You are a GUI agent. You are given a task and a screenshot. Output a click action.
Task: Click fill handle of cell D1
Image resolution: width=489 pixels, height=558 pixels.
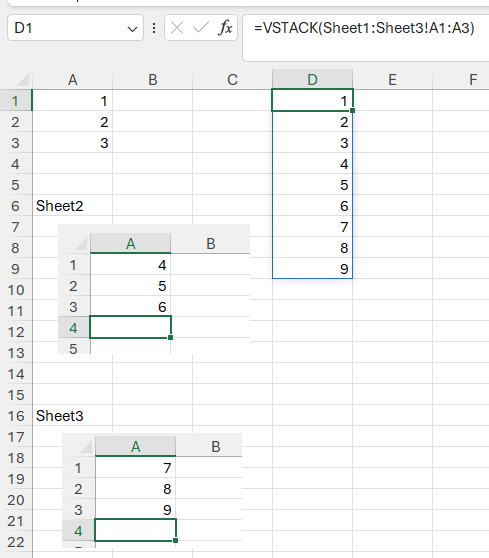point(352,111)
